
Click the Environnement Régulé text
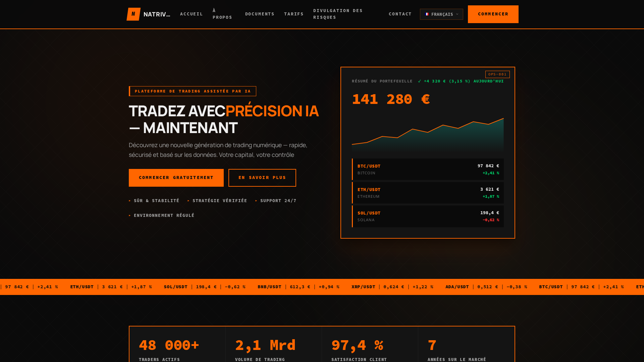click(164, 216)
